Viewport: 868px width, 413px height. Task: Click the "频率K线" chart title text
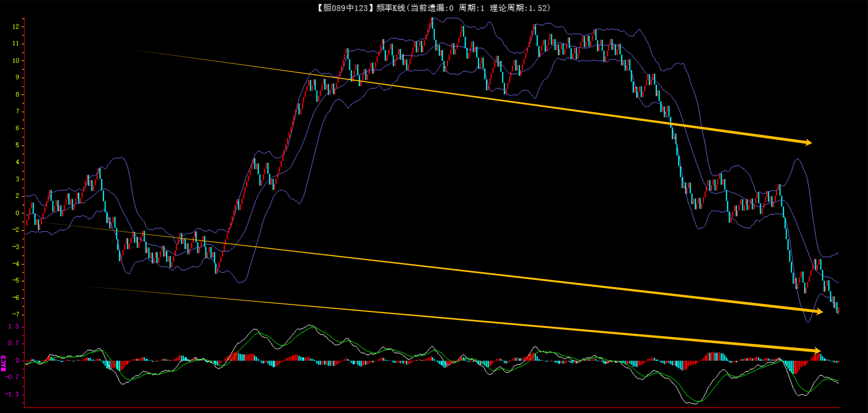tap(390, 8)
